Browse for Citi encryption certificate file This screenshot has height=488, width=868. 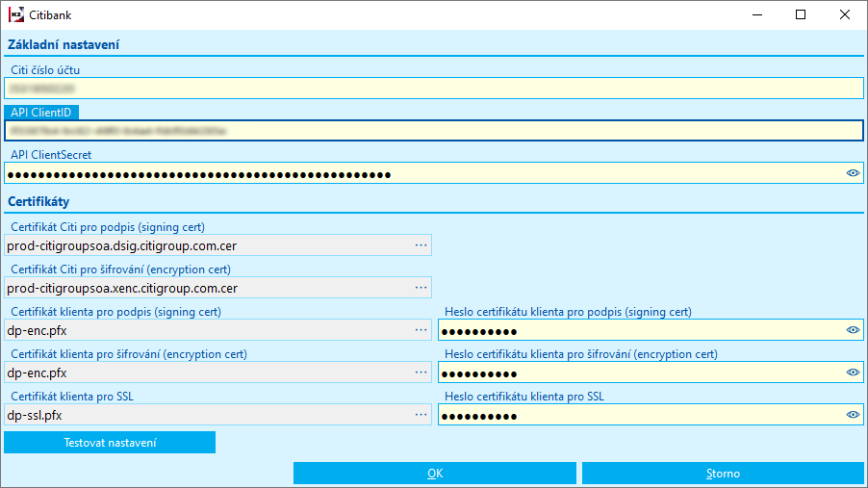click(421, 288)
